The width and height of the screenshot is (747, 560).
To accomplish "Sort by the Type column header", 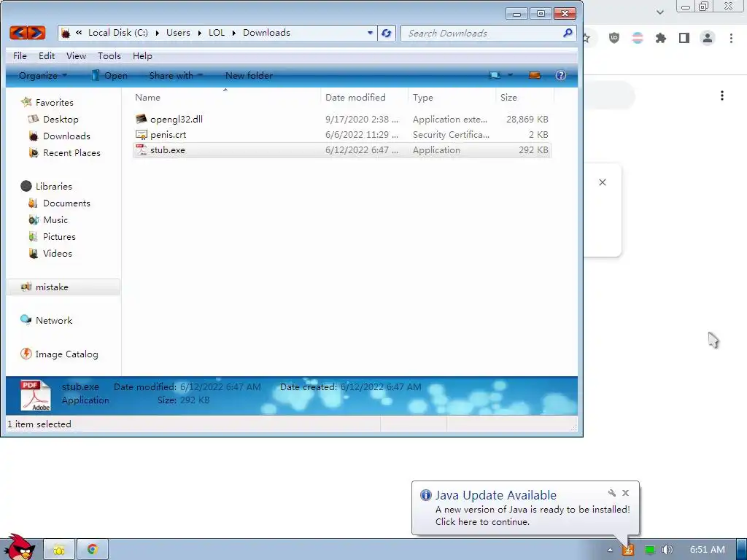I will point(422,97).
